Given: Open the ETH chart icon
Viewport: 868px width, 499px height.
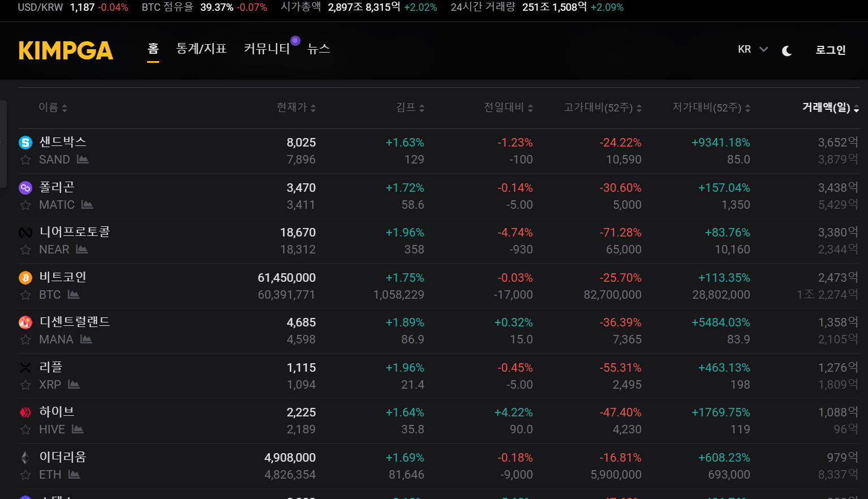Looking at the screenshot, I should (x=74, y=474).
